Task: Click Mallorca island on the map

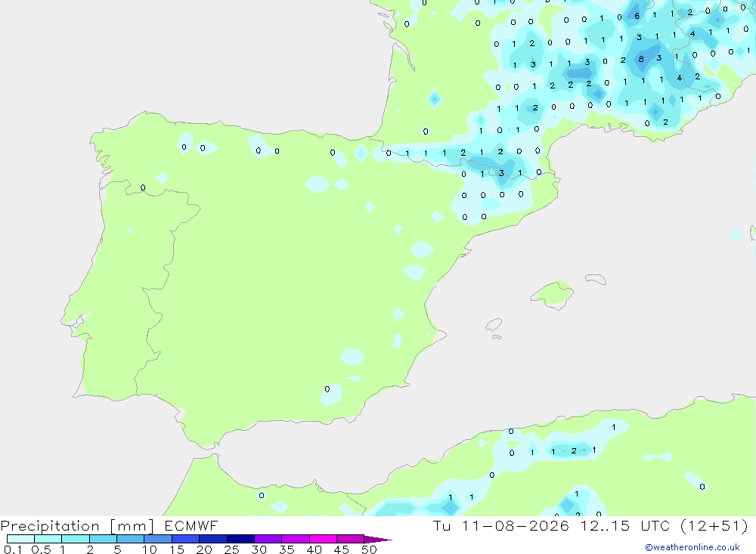Action: [553, 293]
